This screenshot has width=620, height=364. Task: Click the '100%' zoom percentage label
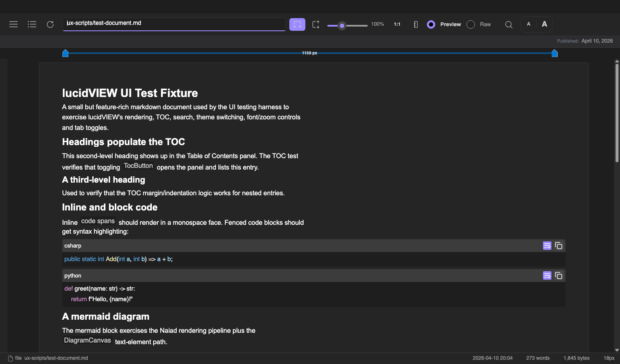click(377, 24)
